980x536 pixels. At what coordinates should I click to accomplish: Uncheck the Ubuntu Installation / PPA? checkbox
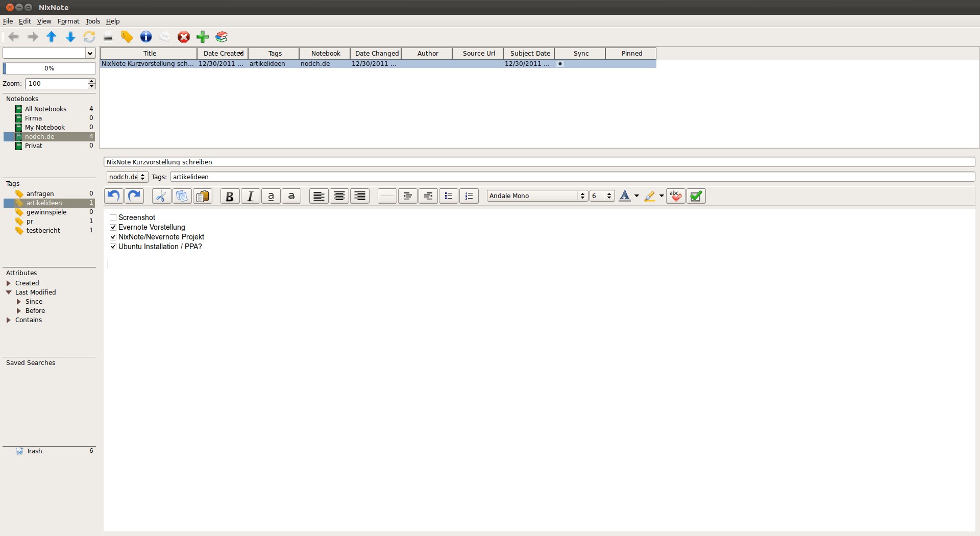(113, 247)
